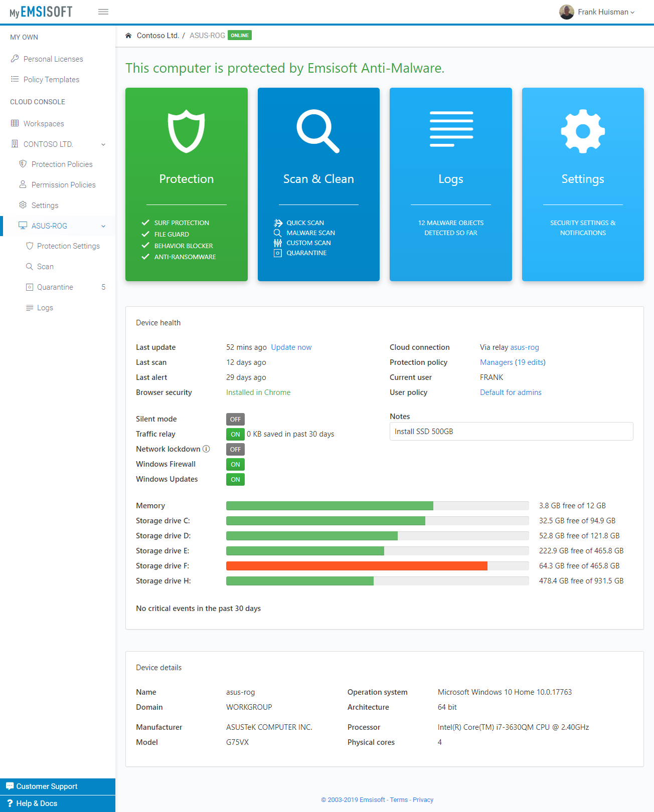Click the sidebar Scan magnifier icon
The width and height of the screenshot is (654, 812).
pyautogui.click(x=30, y=266)
